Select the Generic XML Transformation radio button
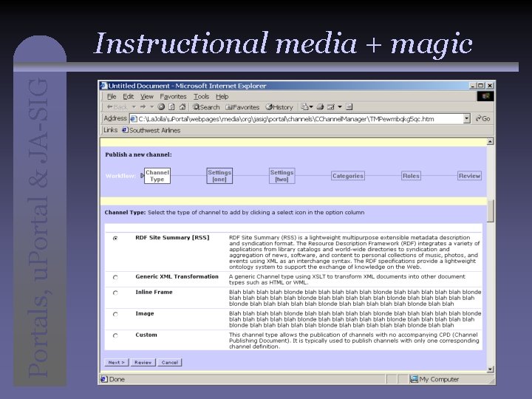Viewport: 532px width, 399px height. [x=115, y=277]
